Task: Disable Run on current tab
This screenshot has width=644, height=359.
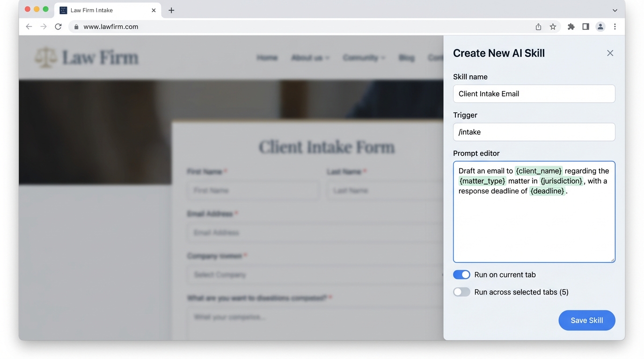Action: [461, 274]
